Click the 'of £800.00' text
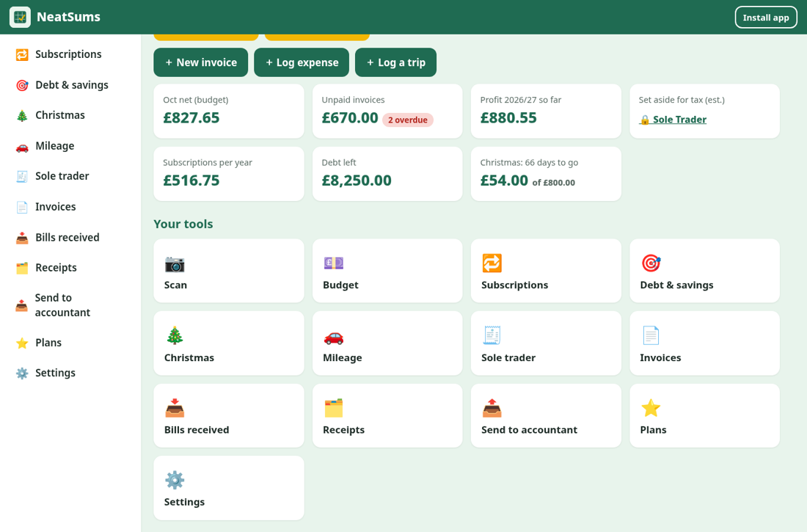807x532 pixels. coord(554,183)
